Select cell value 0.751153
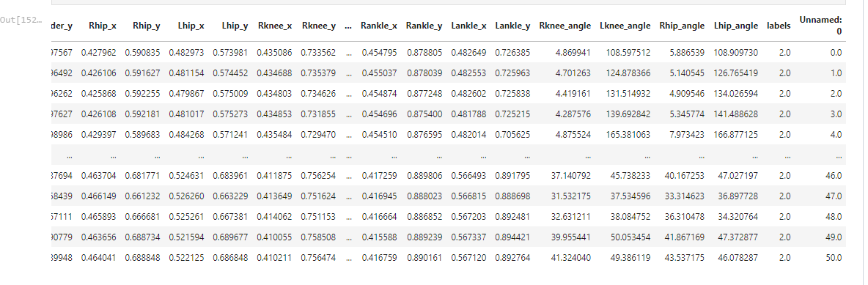868x285 pixels. tap(318, 216)
